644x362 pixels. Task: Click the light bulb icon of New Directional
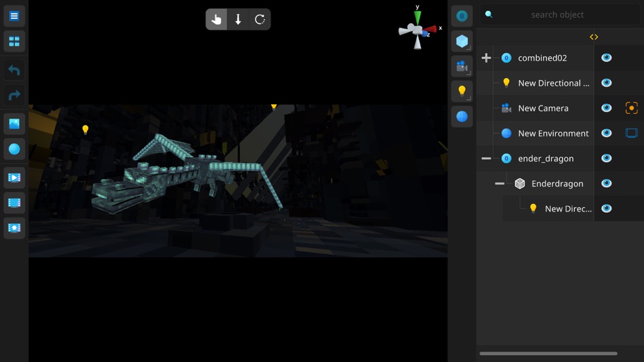pos(506,83)
